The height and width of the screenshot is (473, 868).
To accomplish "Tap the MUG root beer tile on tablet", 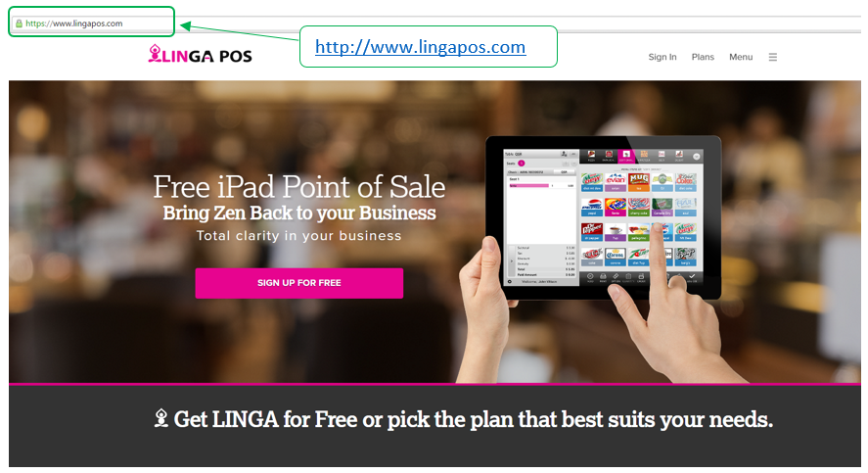I will [639, 182].
